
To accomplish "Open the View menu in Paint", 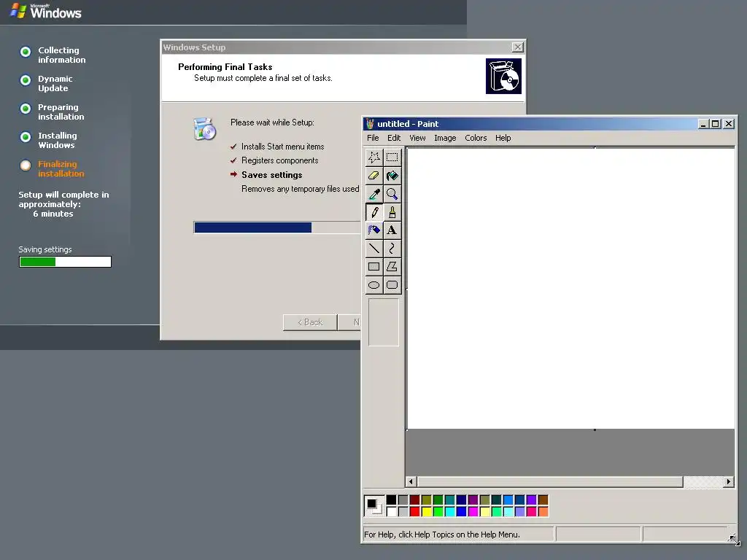I will (x=417, y=138).
